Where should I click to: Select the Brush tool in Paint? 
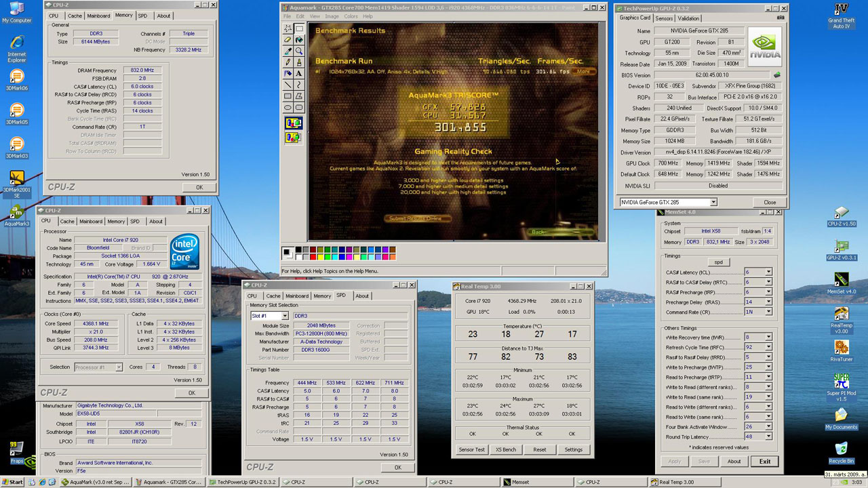pyautogui.click(x=299, y=62)
